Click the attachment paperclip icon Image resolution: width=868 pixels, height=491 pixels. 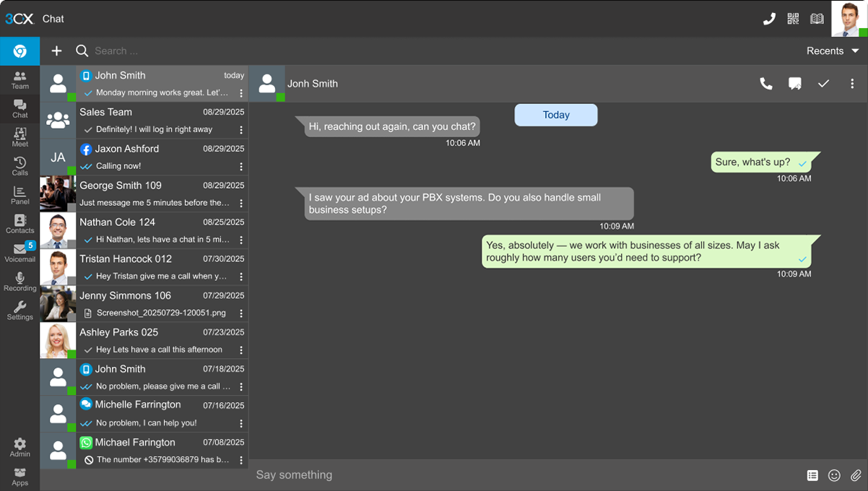click(x=856, y=475)
